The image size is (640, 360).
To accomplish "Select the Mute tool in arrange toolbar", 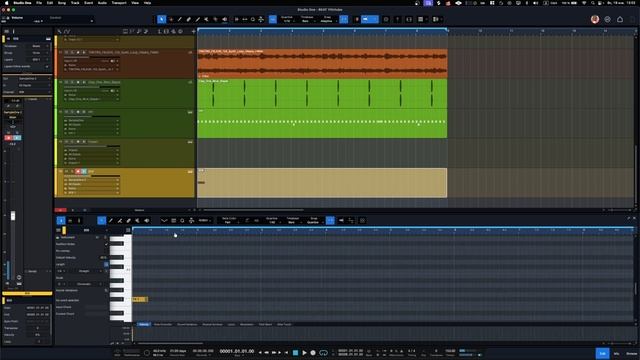I will point(207,19).
